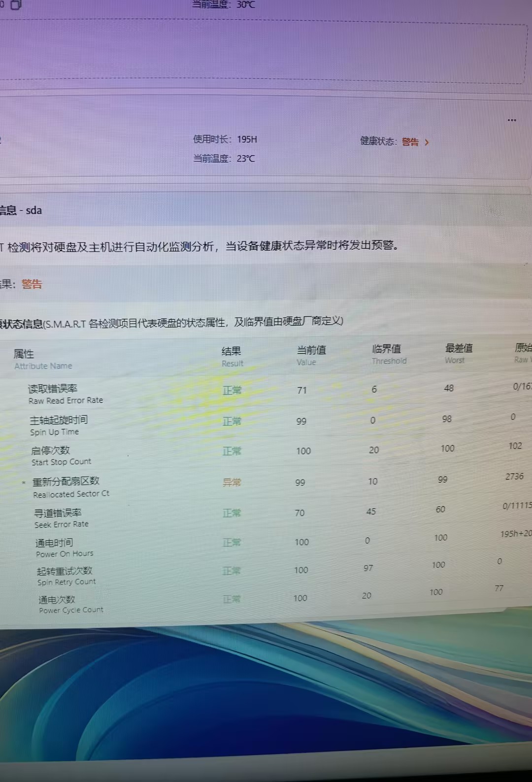The image size is (532, 782).
Task: Click raw value 2736 of Reallocated Sector Ct
Action: (x=514, y=476)
